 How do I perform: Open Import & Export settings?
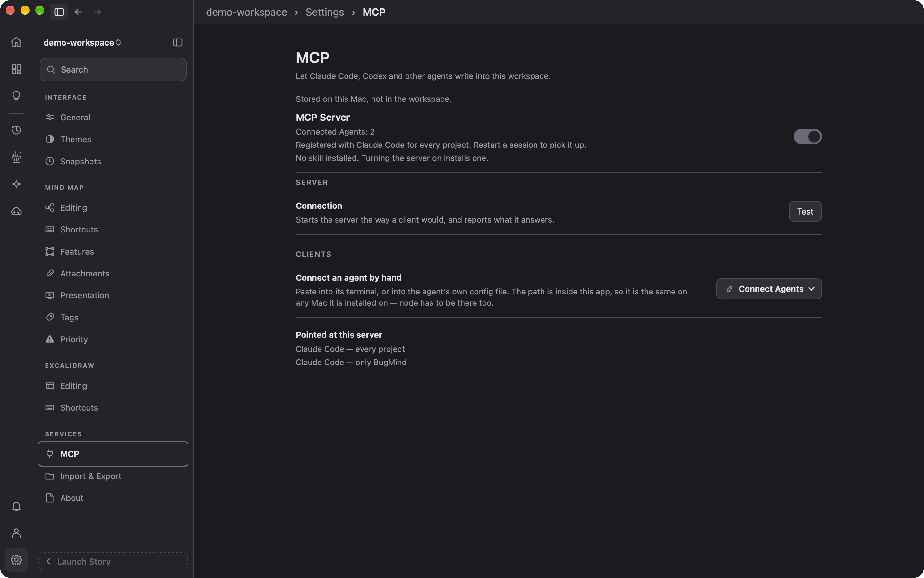[113, 476]
